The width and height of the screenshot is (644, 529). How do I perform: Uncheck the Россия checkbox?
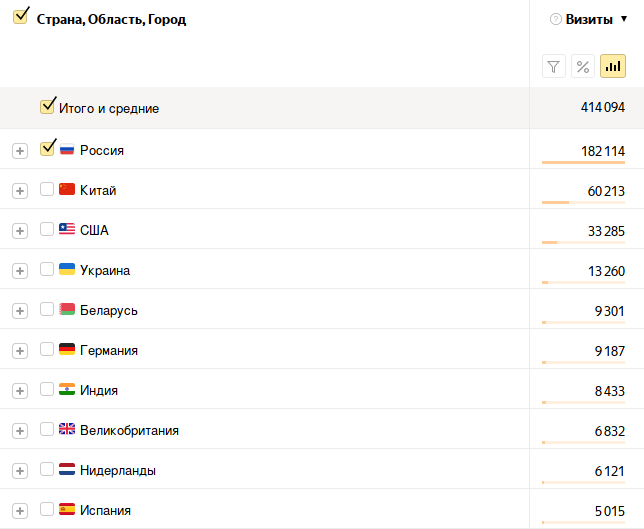(47, 148)
